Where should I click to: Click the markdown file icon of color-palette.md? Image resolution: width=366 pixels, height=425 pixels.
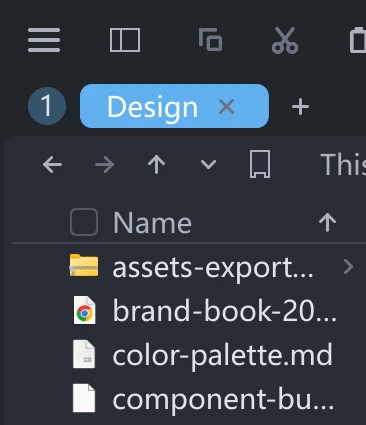pyautogui.click(x=84, y=355)
